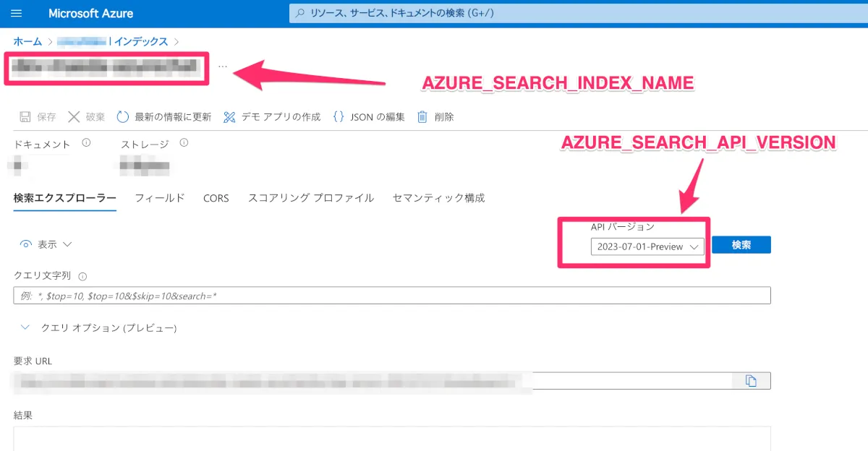Refresh with 最新の情報に更新
The height and width of the screenshot is (451, 868).
(163, 116)
